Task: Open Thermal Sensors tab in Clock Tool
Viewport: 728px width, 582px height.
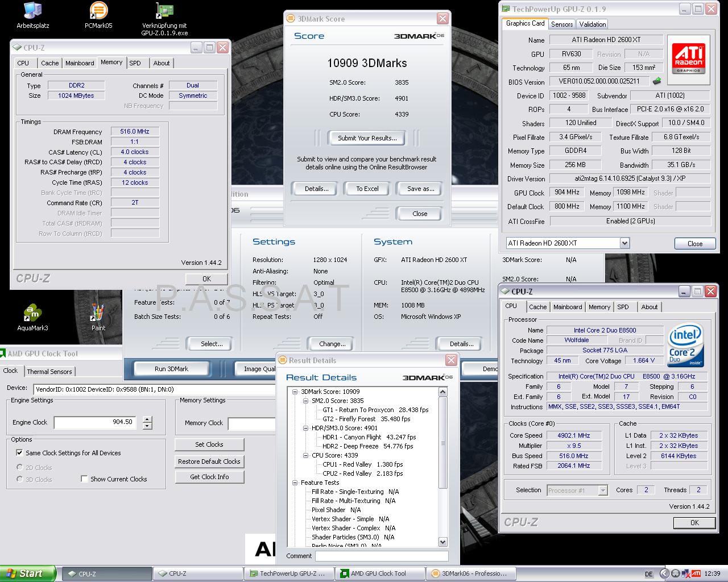Action: (x=49, y=372)
